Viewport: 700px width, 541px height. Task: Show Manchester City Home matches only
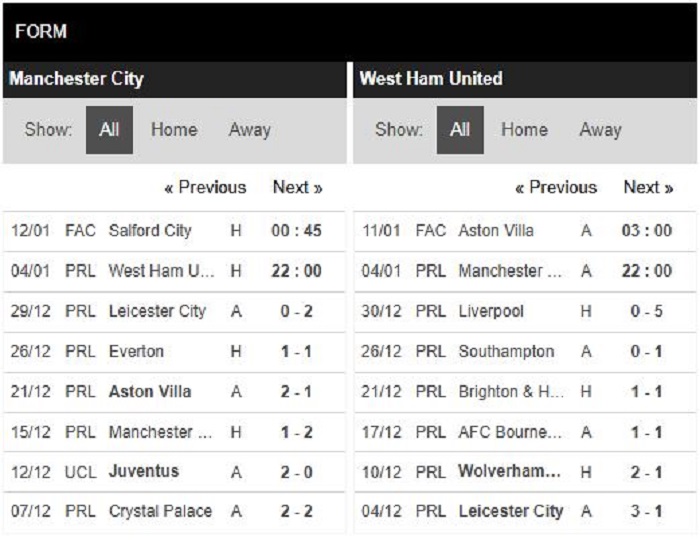(x=174, y=130)
